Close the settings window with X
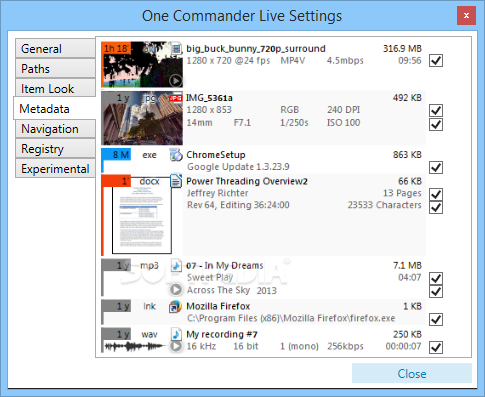This screenshot has width=485, height=397. pos(466,15)
